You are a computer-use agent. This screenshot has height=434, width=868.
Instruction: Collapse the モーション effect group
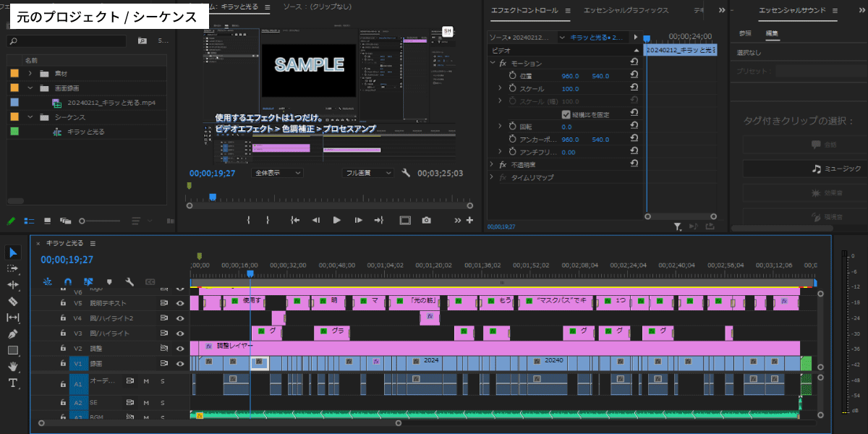(x=493, y=64)
